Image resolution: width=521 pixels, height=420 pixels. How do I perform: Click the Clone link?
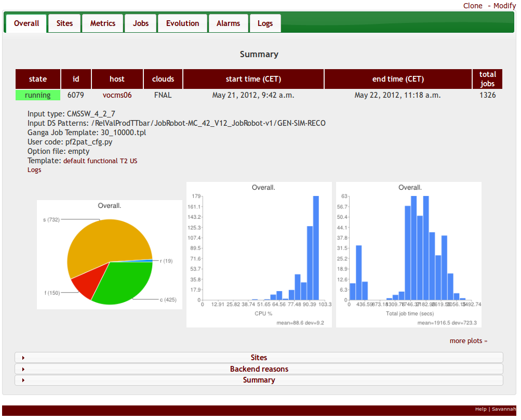(473, 6)
